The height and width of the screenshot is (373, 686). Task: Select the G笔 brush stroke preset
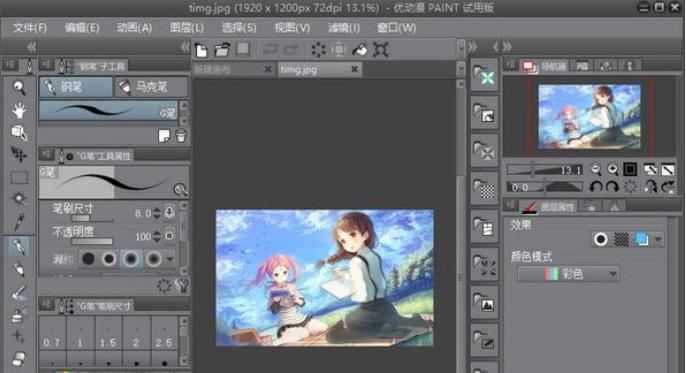(108, 111)
